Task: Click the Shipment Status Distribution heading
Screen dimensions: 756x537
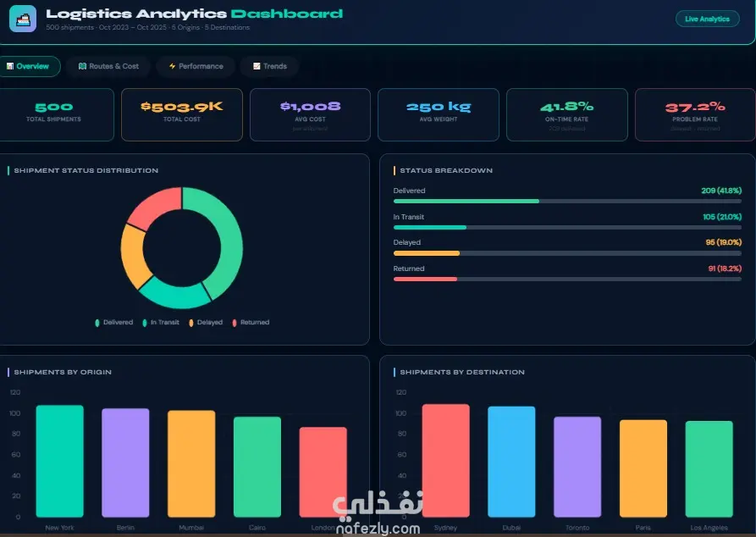Action: coord(86,170)
